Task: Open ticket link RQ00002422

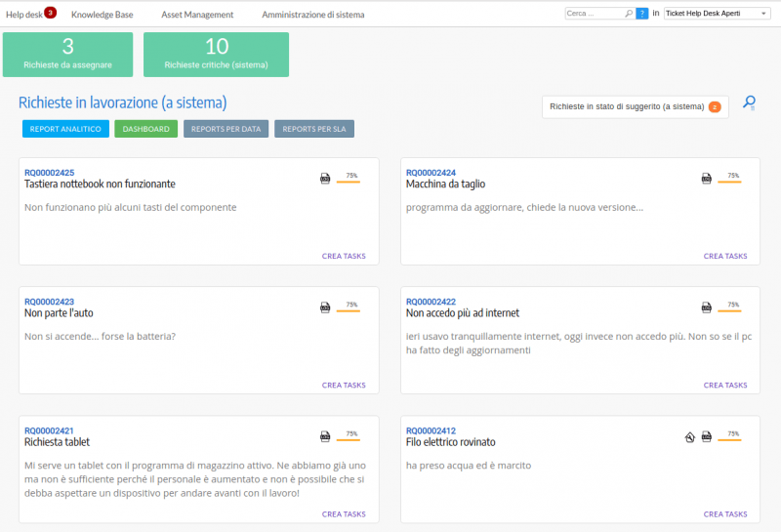Action: [431, 302]
